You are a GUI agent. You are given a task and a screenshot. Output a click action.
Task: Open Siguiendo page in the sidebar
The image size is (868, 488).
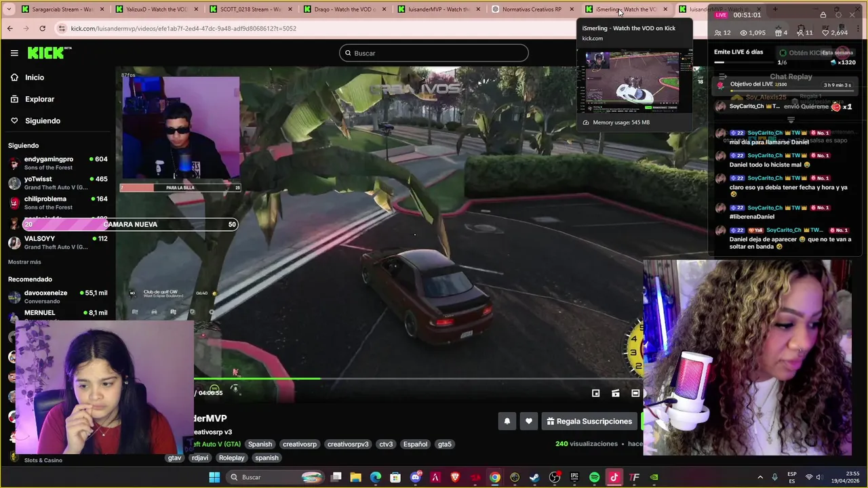tap(43, 121)
